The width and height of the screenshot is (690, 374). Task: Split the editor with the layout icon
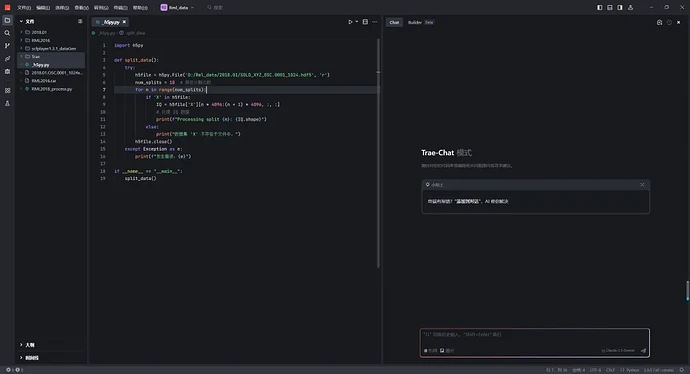coord(365,22)
